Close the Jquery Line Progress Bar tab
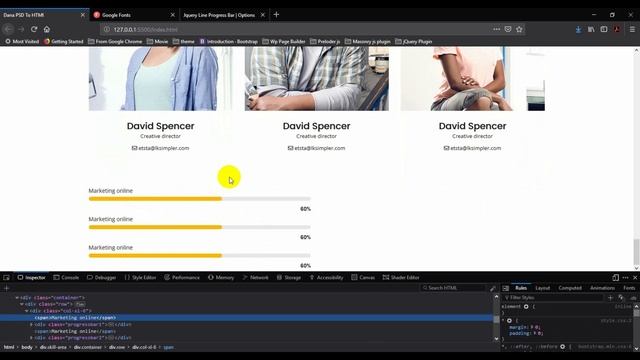Screen dimensions: 640x360 pyautogui.click(x=263, y=15)
